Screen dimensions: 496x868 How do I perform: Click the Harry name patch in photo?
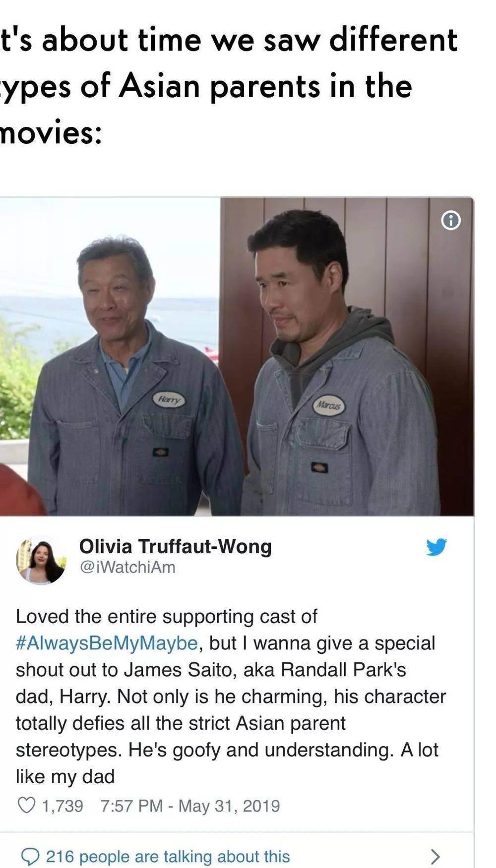point(169,399)
